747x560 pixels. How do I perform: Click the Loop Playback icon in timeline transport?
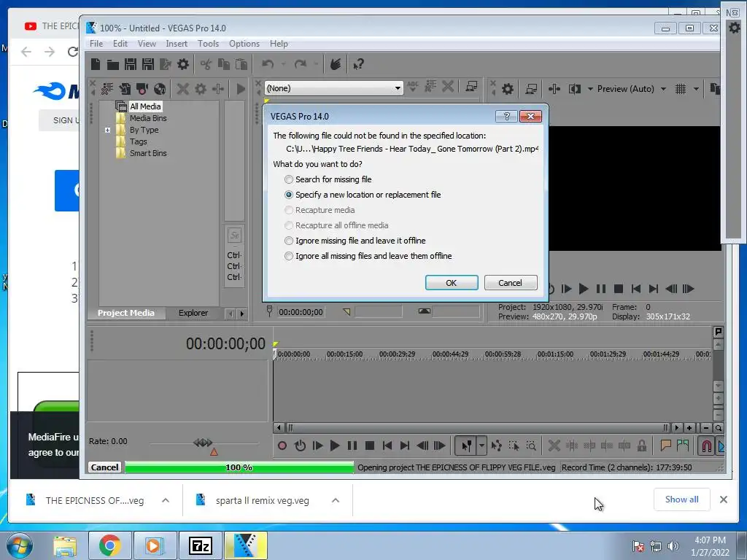pos(300,446)
